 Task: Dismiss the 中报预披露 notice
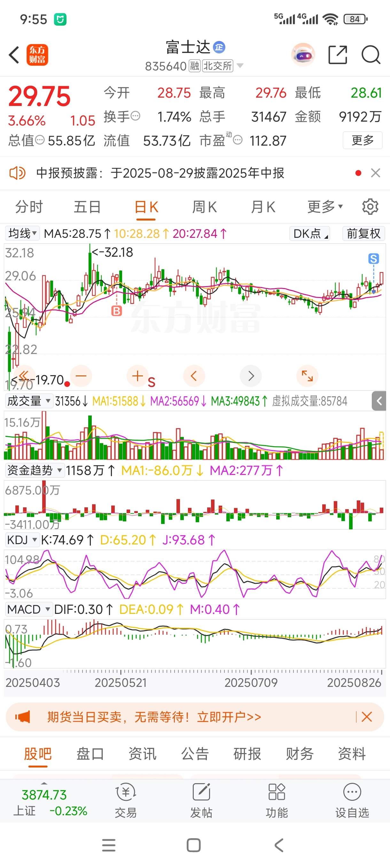click(x=376, y=173)
